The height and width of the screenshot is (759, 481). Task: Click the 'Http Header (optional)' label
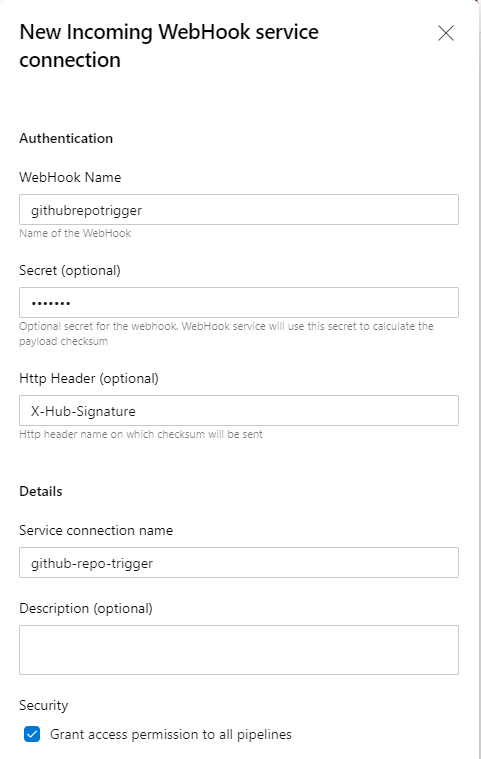pos(89,378)
